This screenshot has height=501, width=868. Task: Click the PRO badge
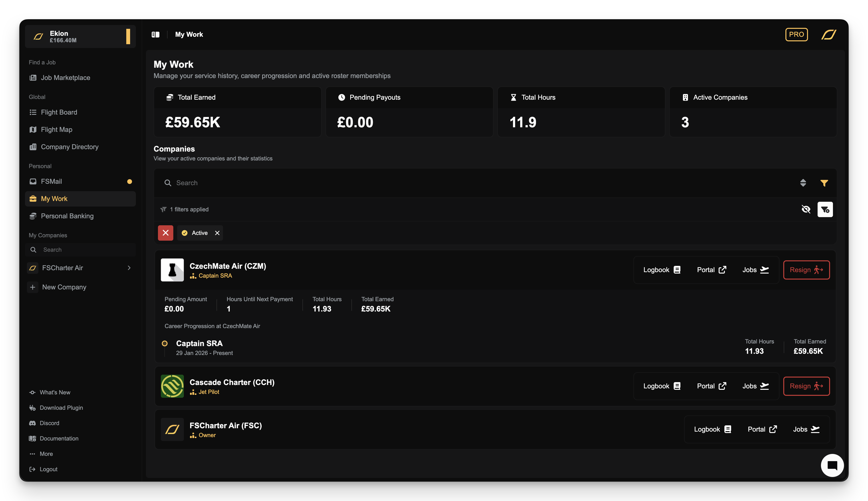coord(796,34)
